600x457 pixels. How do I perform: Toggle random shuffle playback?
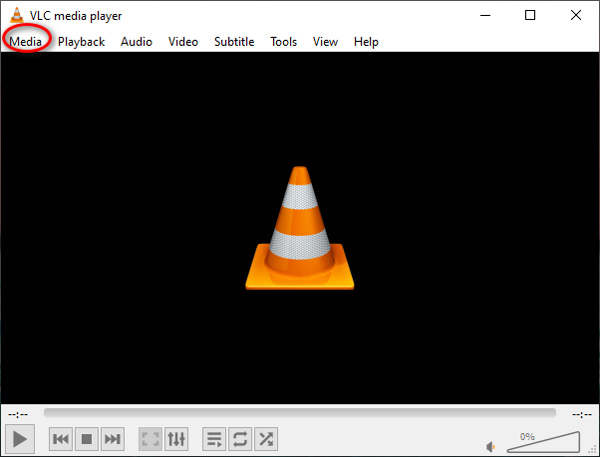coord(266,439)
